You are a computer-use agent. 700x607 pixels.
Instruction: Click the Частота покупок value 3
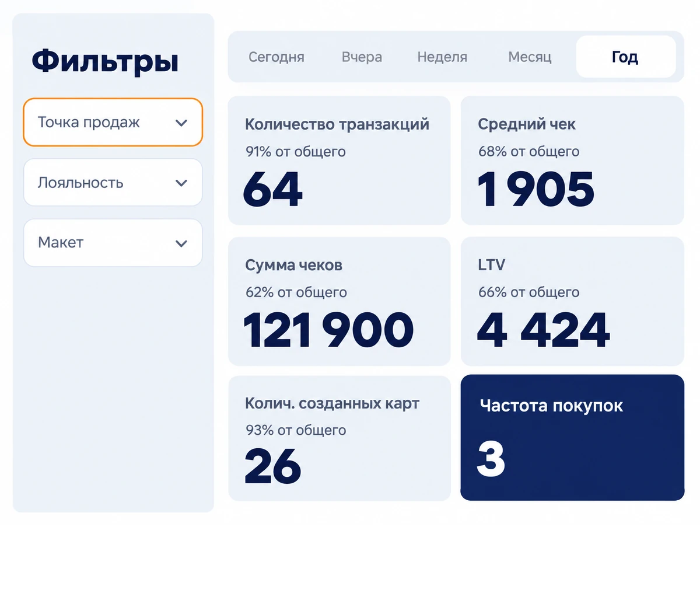pyautogui.click(x=491, y=458)
